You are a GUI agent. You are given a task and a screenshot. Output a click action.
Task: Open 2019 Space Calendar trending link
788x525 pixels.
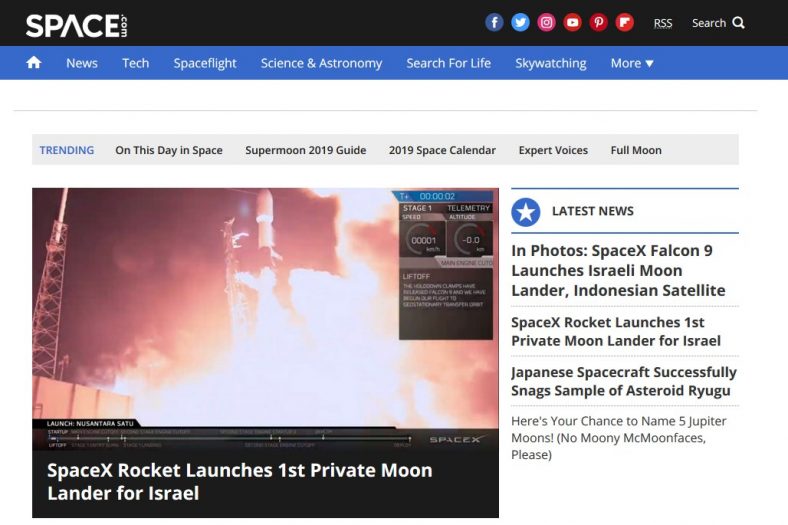442,150
